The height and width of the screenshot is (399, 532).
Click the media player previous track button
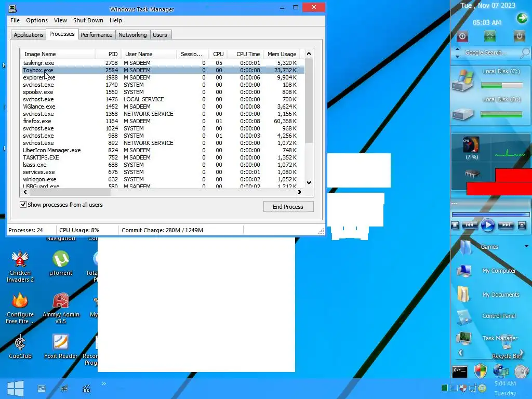coord(470,225)
